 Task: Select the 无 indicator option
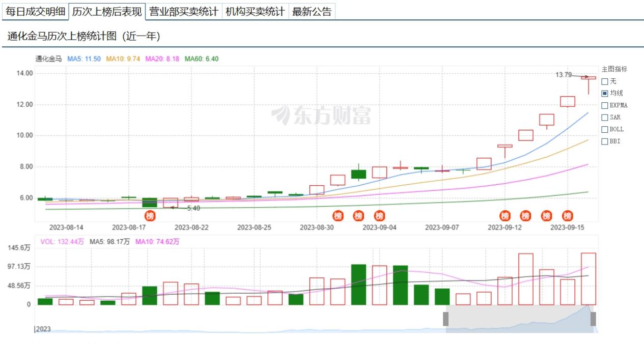click(605, 81)
